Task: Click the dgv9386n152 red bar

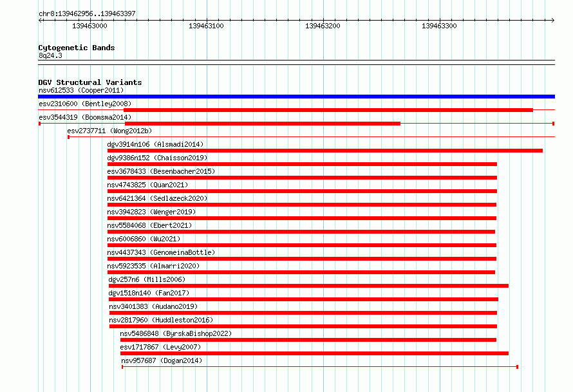Action: coord(302,164)
